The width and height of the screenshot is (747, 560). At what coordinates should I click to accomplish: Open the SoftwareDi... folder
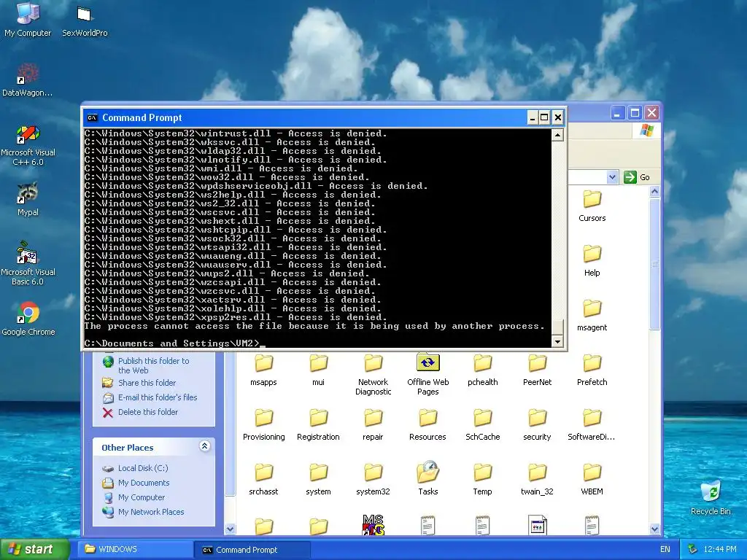tap(592, 425)
